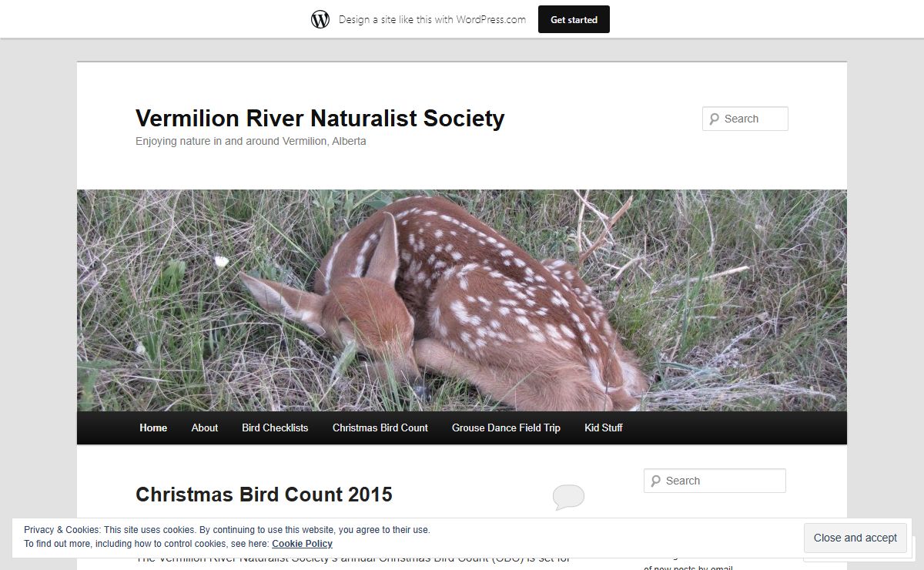Click the WordPress logo icon
The image size is (924, 570).
[320, 18]
